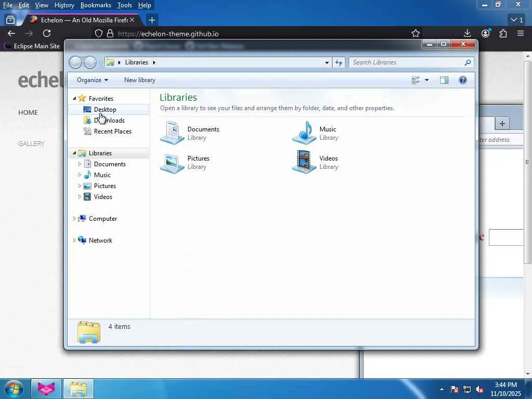Image resolution: width=532 pixels, height=399 pixels.
Task: Click Firefox back arrow button
Action: (x=11, y=33)
